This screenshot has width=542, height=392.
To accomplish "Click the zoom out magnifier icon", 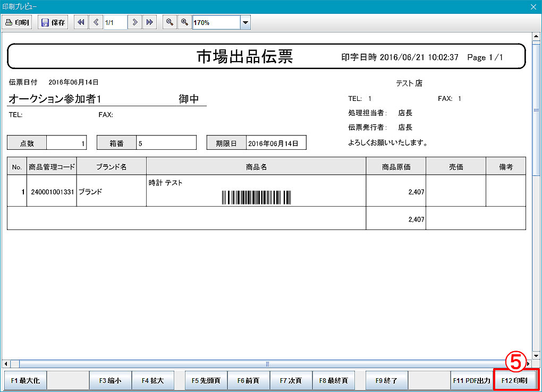I will (x=169, y=22).
